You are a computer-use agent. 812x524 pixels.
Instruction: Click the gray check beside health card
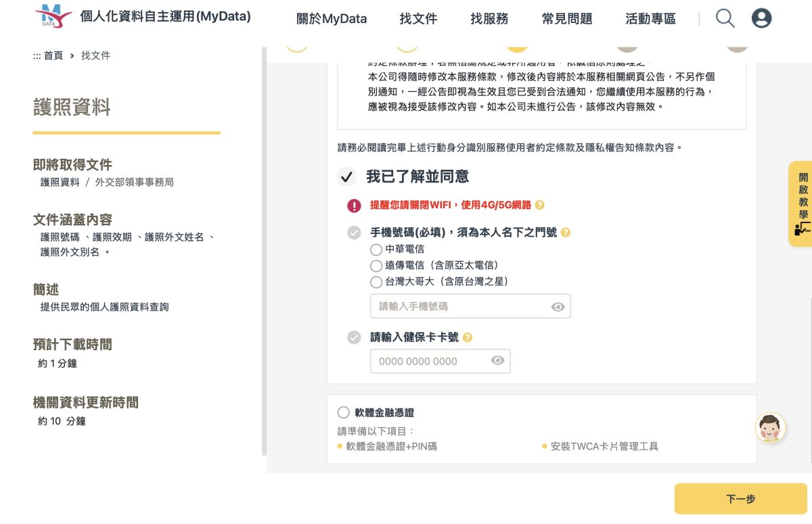(x=354, y=337)
